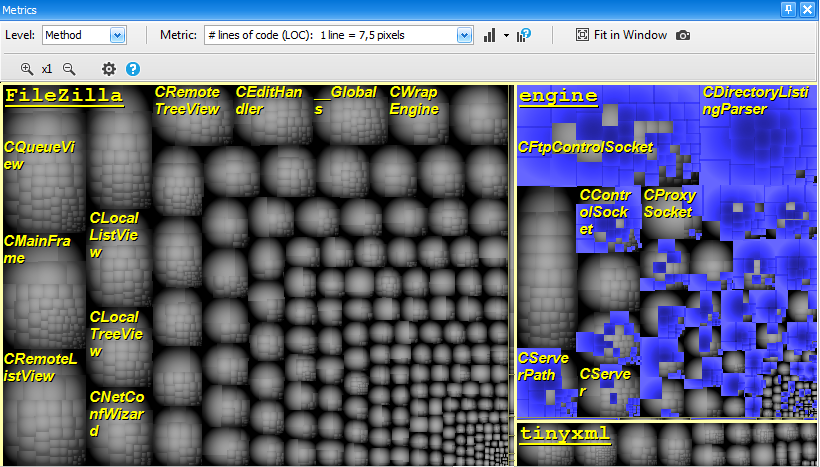Click the Metric field showing lines of code

339,35
